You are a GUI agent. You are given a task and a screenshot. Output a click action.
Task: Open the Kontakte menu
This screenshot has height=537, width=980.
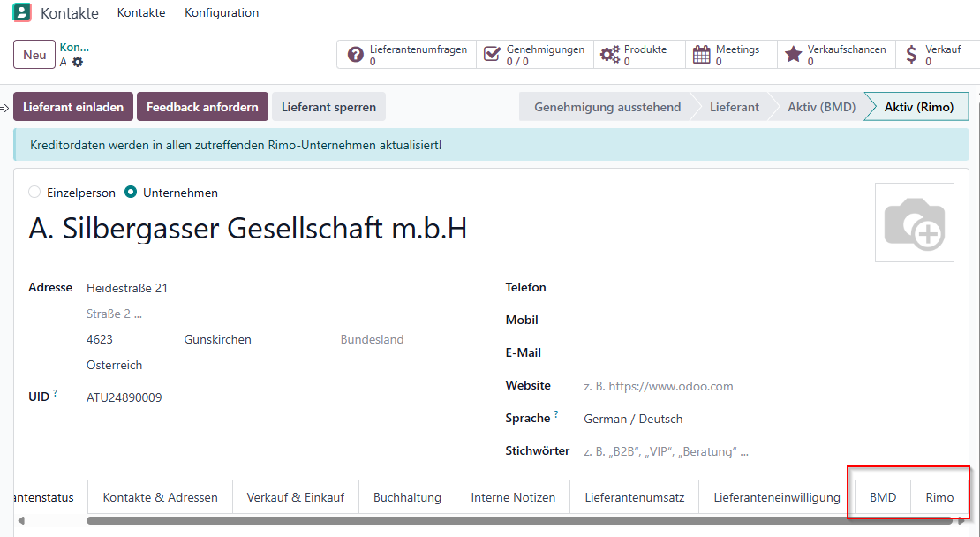[x=141, y=12]
